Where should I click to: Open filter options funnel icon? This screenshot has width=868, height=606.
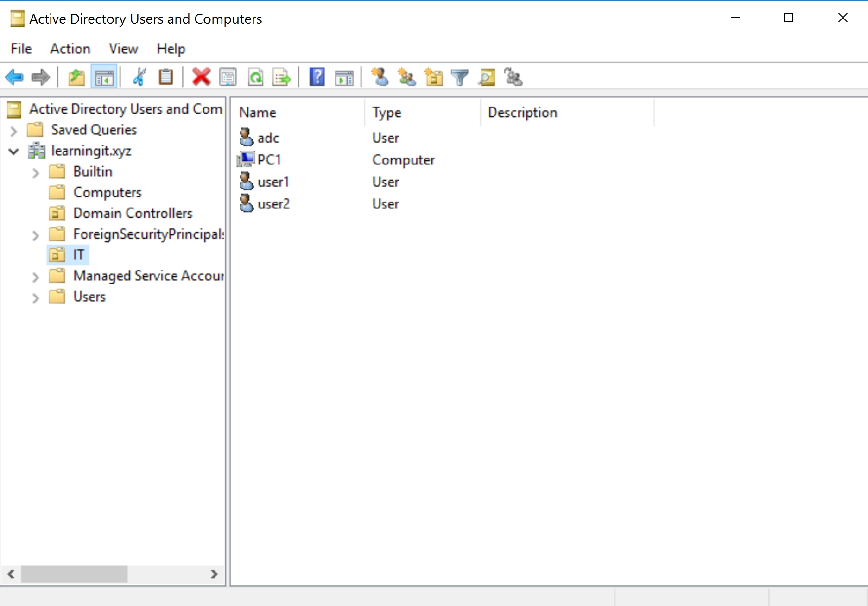pos(460,77)
